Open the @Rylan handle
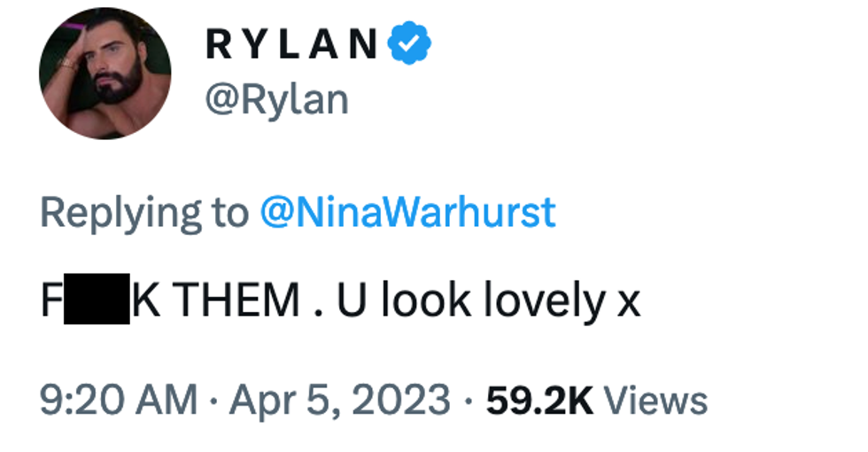The height and width of the screenshot is (452, 868). tap(276, 100)
